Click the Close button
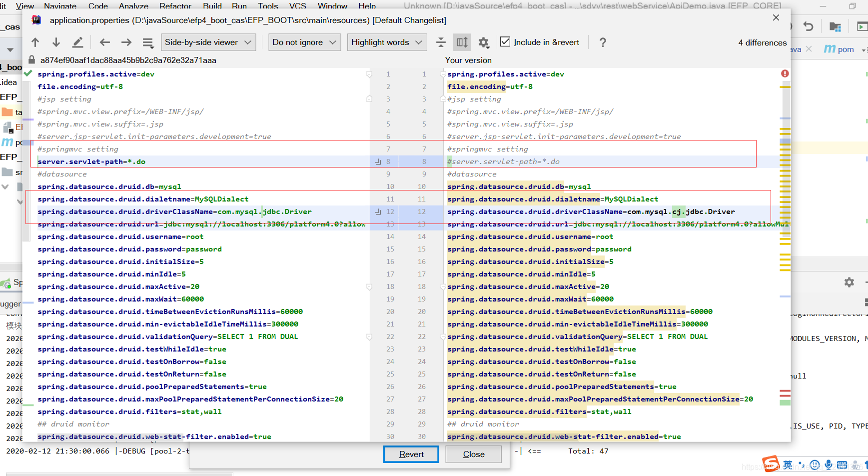The image size is (868, 476). [474, 454]
